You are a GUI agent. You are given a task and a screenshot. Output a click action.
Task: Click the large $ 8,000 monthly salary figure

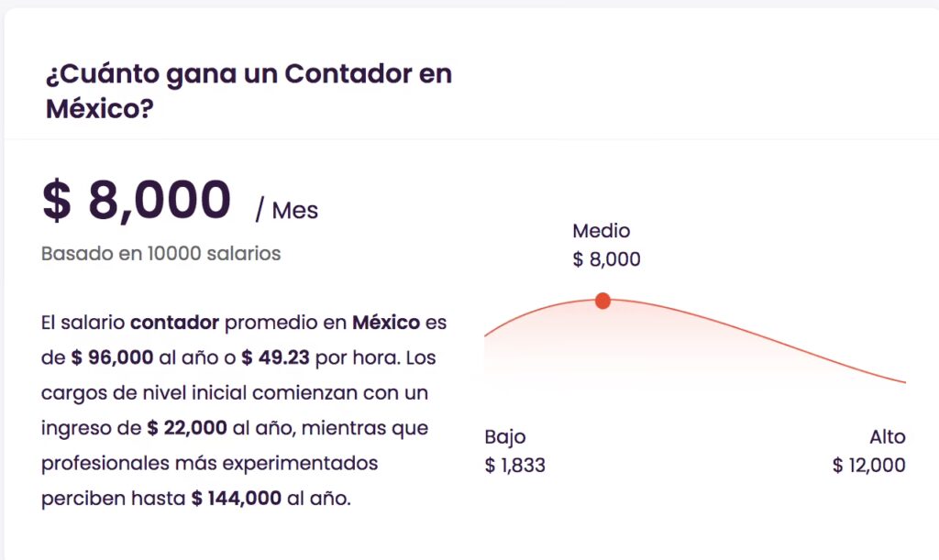pos(137,201)
